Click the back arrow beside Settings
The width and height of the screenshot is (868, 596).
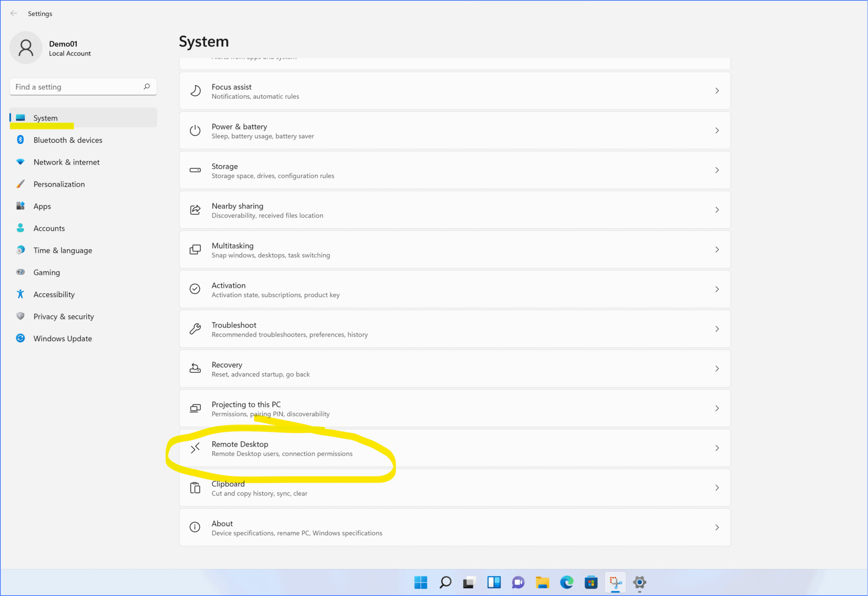point(14,13)
